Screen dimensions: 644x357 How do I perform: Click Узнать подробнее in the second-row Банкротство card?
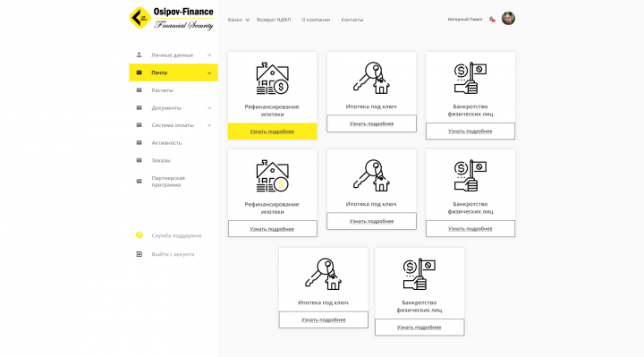tap(470, 228)
